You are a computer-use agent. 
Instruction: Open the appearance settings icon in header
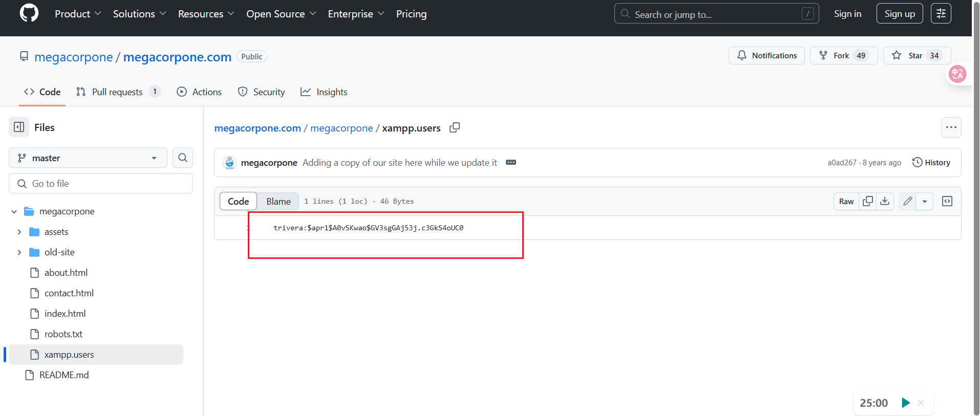pos(941,14)
